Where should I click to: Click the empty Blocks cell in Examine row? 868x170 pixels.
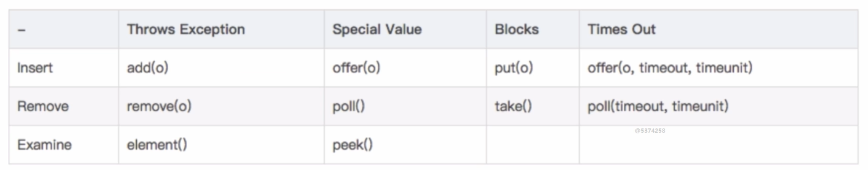(x=532, y=144)
